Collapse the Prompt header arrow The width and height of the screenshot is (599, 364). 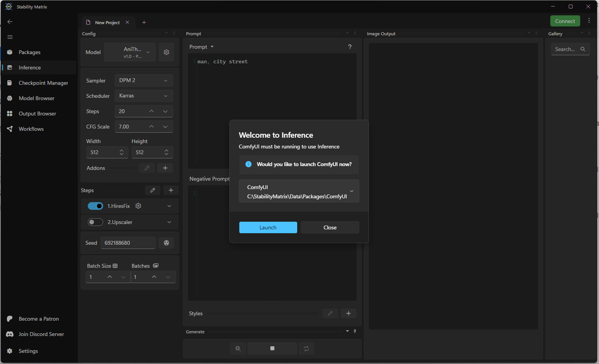212,47
